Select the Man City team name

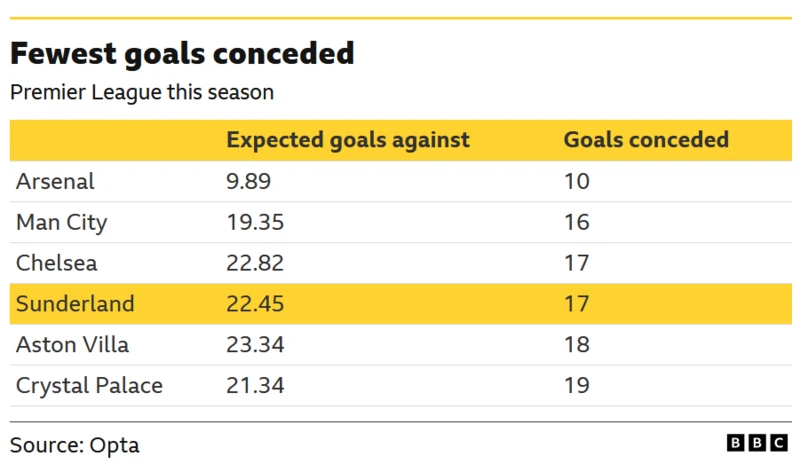coord(62,222)
